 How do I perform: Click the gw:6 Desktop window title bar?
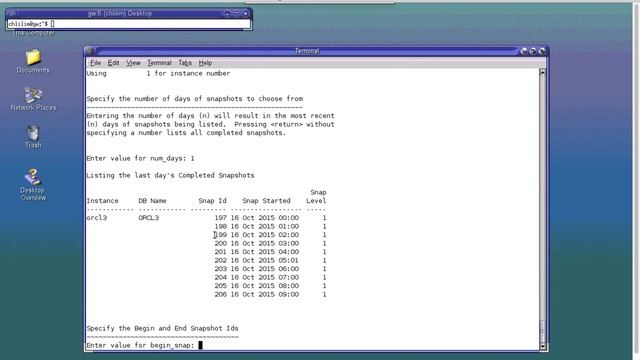(x=120, y=13)
